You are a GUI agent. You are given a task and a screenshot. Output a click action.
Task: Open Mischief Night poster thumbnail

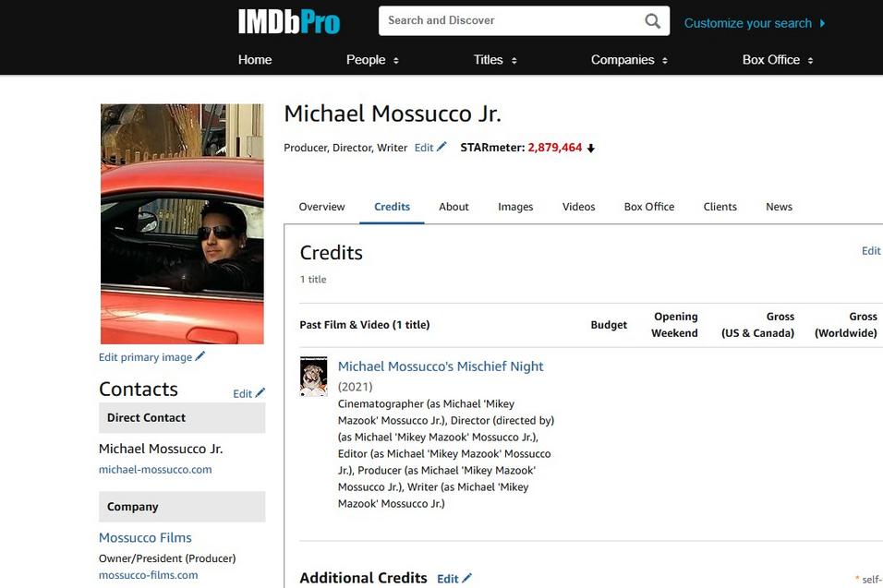tap(313, 377)
